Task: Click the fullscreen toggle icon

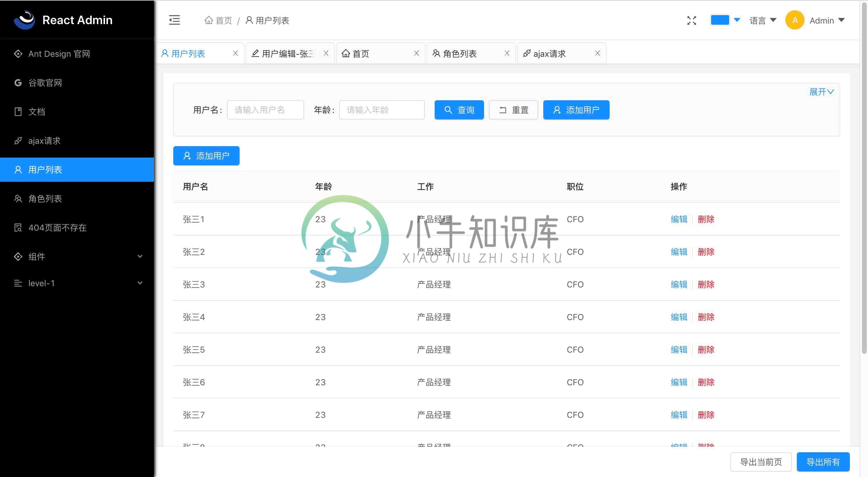Action: pyautogui.click(x=692, y=21)
